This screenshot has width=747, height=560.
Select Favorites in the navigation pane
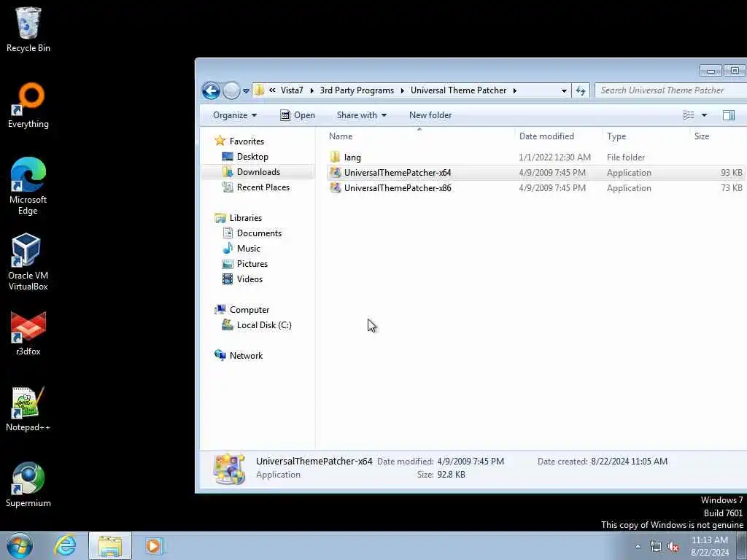(247, 141)
